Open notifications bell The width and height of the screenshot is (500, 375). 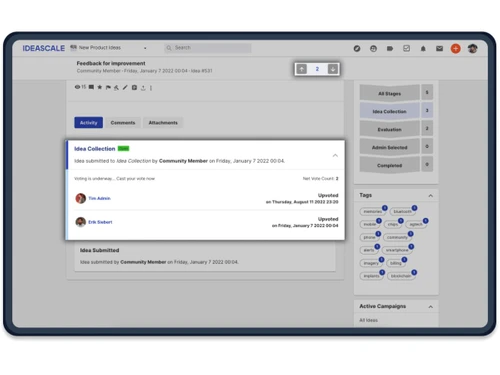pos(423,49)
